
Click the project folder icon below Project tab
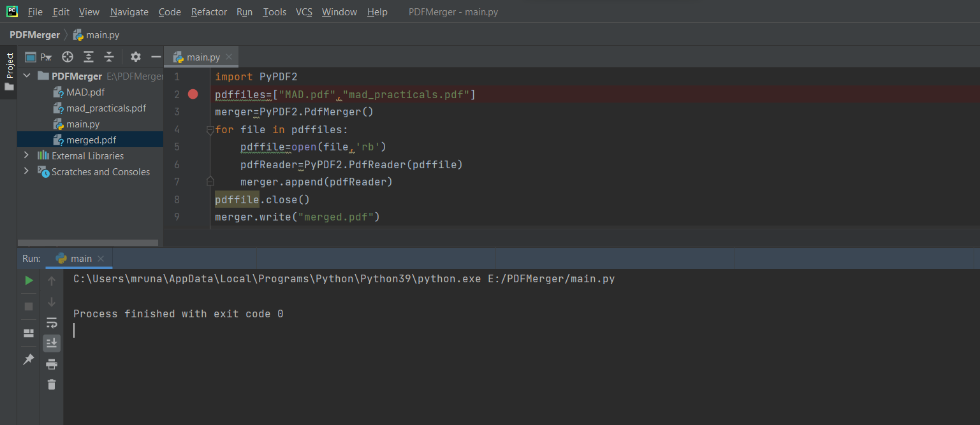(9, 87)
